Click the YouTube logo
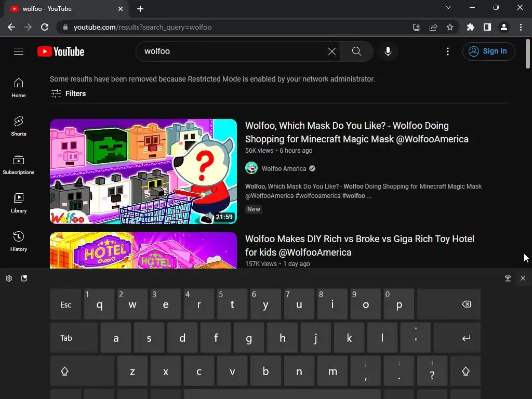This screenshot has height=399, width=532. pyautogui.click(x=61, y=51)
